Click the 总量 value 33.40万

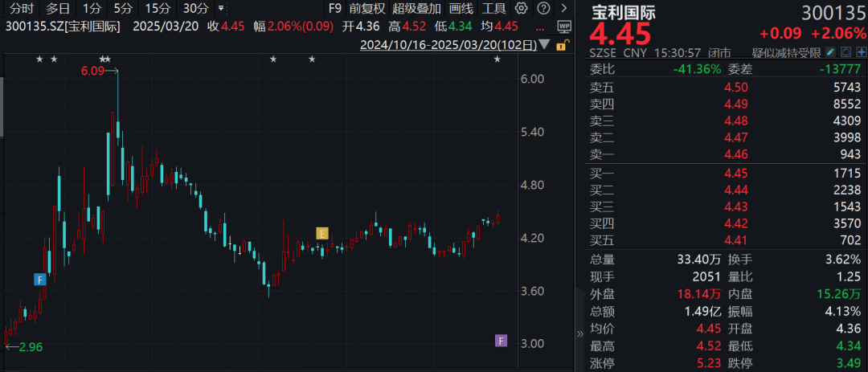698,259
